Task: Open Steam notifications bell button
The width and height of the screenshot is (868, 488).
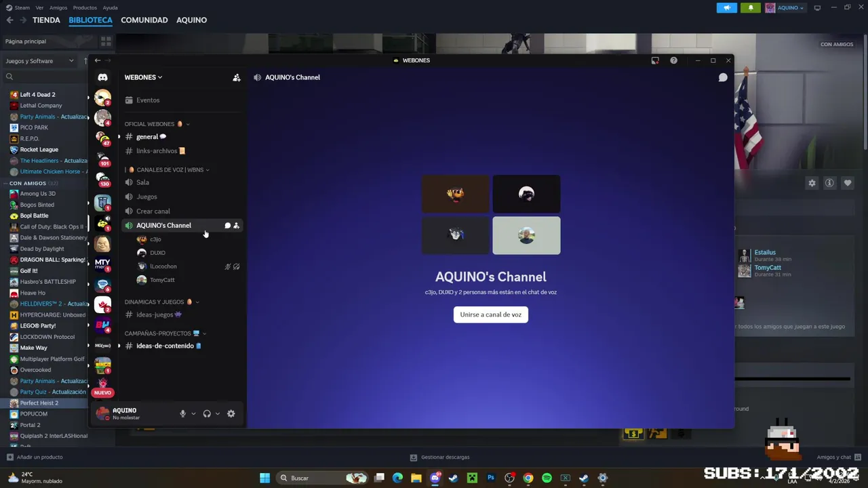Action: pos(751,8)
